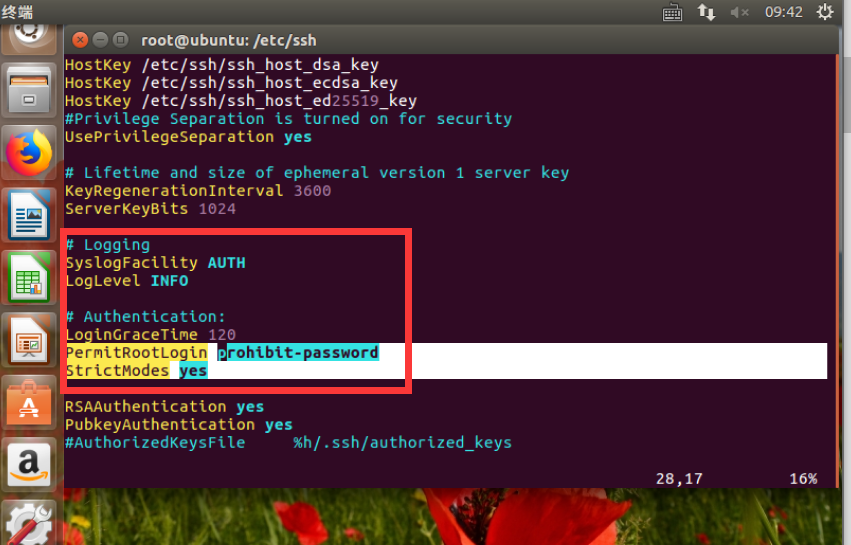The image size is (851, 545).
Task: Click the prohibit-password value
Action: click(298, 352)
